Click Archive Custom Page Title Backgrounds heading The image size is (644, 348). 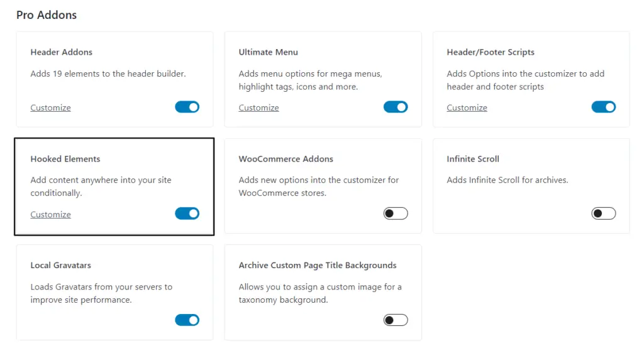pyautogui.click(x=318, y=266)
